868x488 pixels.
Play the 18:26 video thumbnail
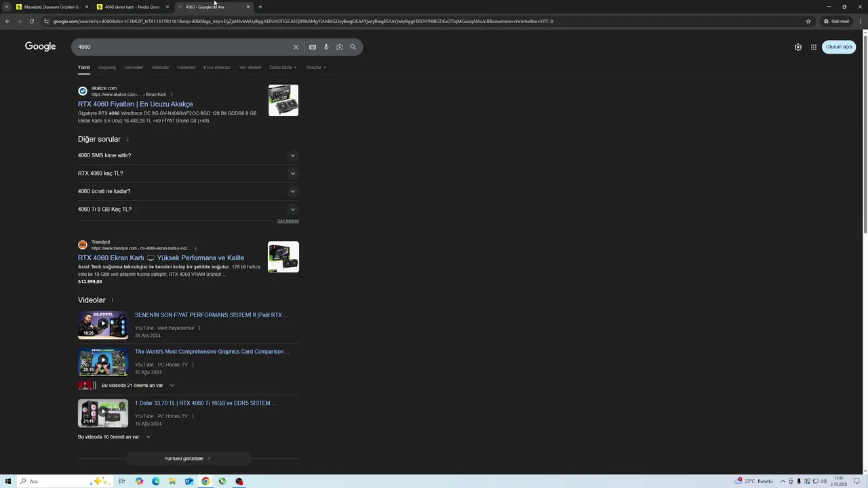click(x=103, y=325)
